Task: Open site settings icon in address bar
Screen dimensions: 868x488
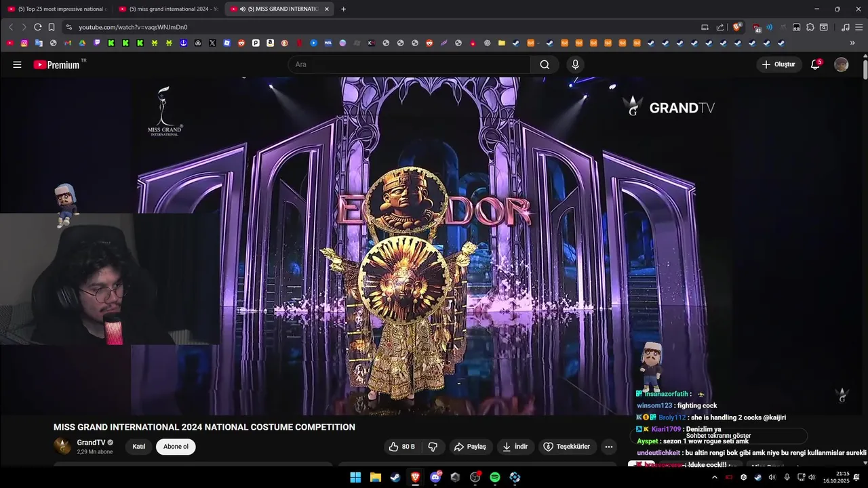Action: coord(68,27)
